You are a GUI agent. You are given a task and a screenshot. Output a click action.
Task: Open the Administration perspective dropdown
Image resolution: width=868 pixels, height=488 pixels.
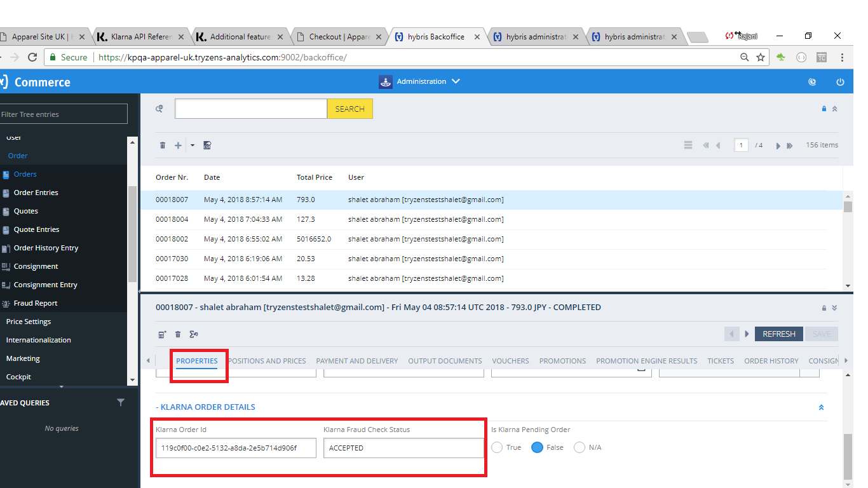click(420, 81)
